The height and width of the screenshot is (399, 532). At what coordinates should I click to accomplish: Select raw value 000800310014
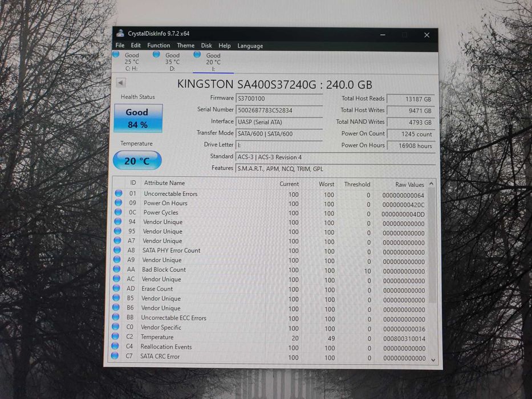[404, 339]
